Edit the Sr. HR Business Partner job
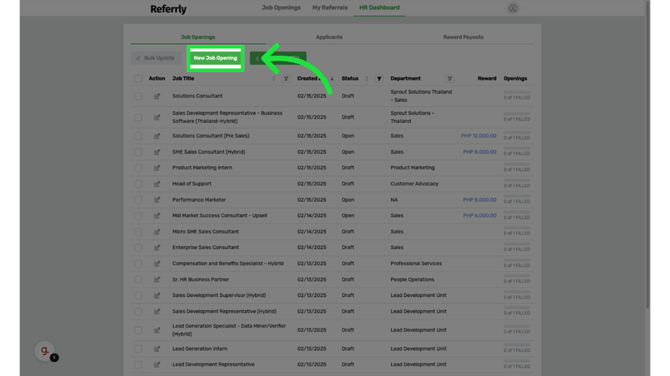The width and height of the screenshot is (670, 376). pyautogui.click(x=157, y=279)
